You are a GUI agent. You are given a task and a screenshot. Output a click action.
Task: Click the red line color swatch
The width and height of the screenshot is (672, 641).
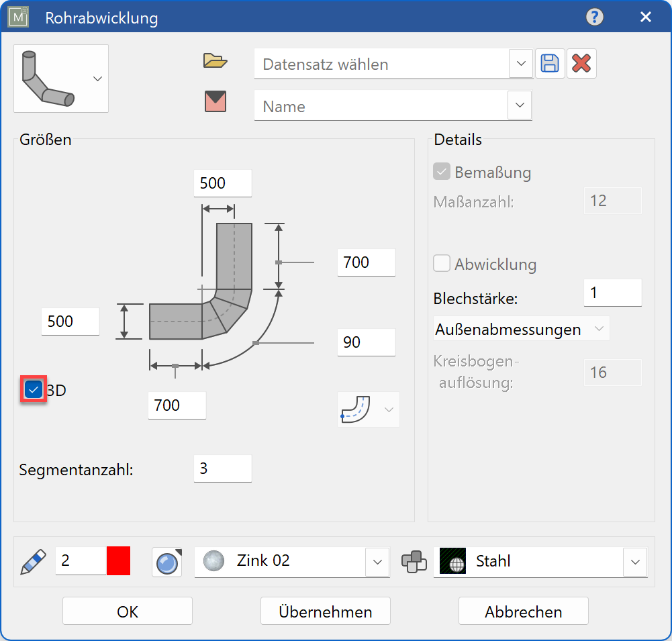tap(117, 561)
